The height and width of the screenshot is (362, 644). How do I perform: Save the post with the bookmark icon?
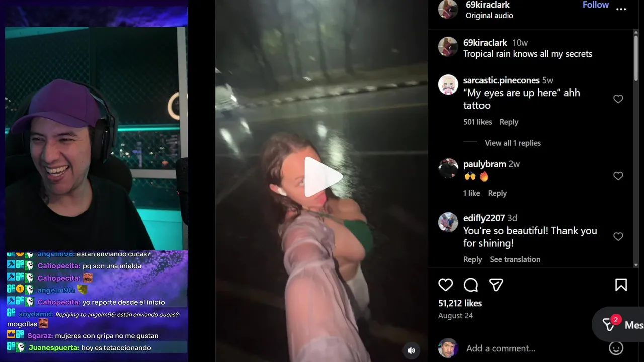coord(621,285)
